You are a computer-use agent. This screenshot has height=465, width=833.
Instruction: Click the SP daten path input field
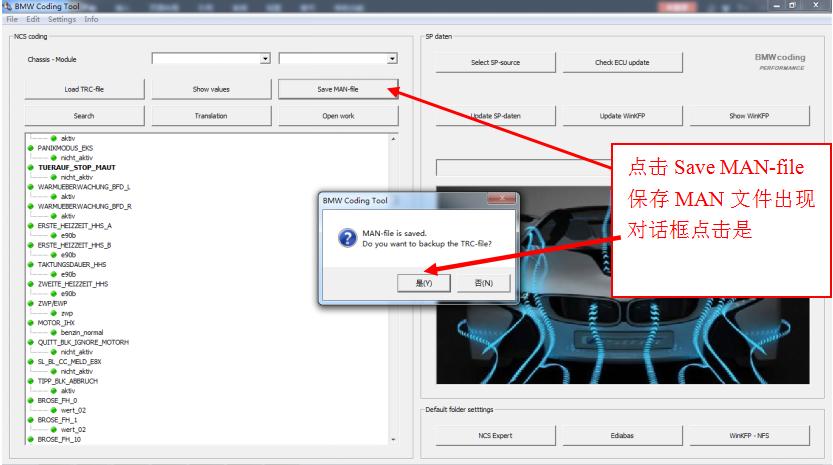523,167
